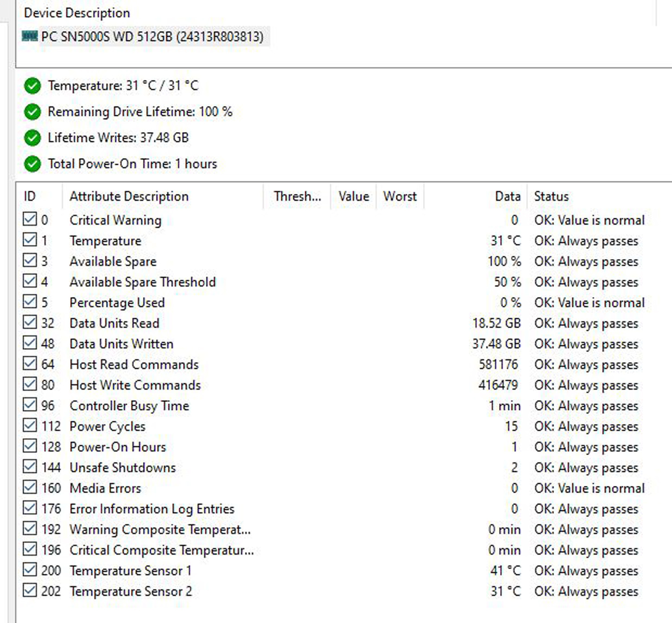672x623 pixels.
Task: Toggle the Controller Busy Time checkbox
Action: click(30, 404)
